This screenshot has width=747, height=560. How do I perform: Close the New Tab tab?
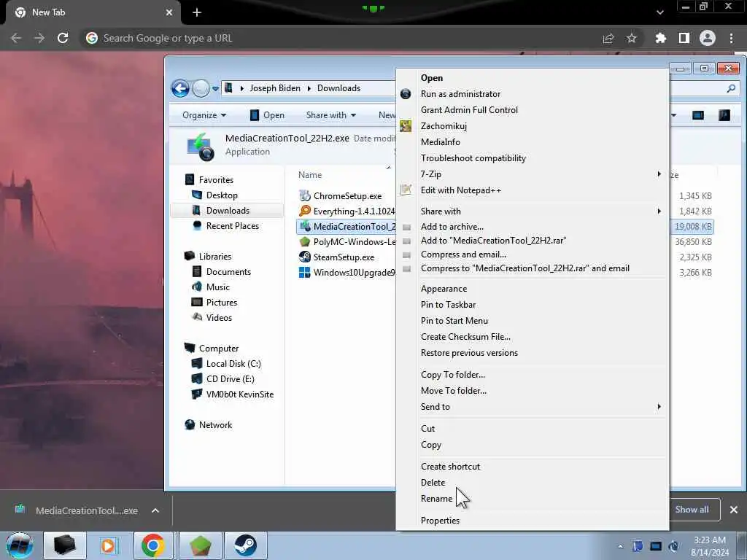pos(169,13)
